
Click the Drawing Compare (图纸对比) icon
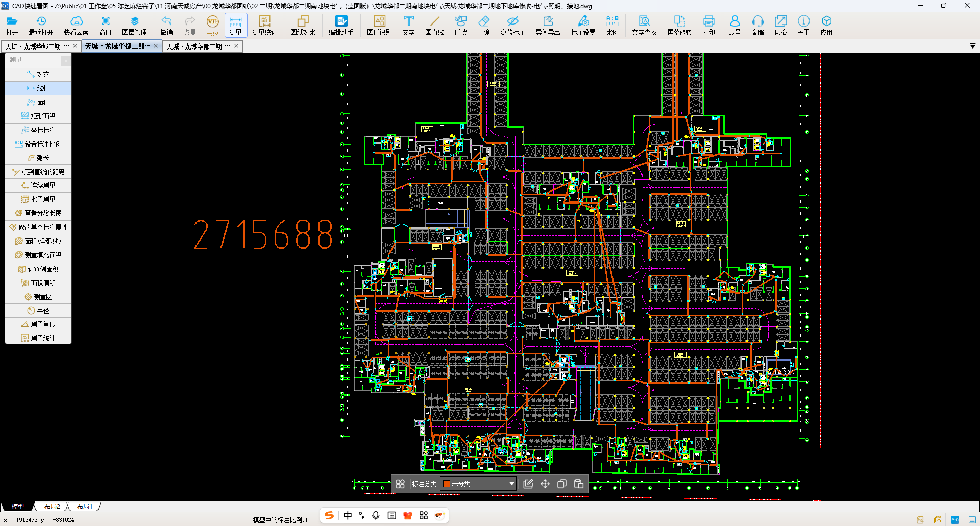(x=303, y=25)
